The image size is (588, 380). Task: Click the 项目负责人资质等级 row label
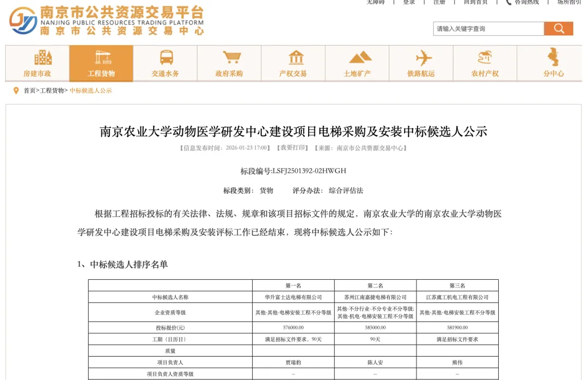point(170,374)
